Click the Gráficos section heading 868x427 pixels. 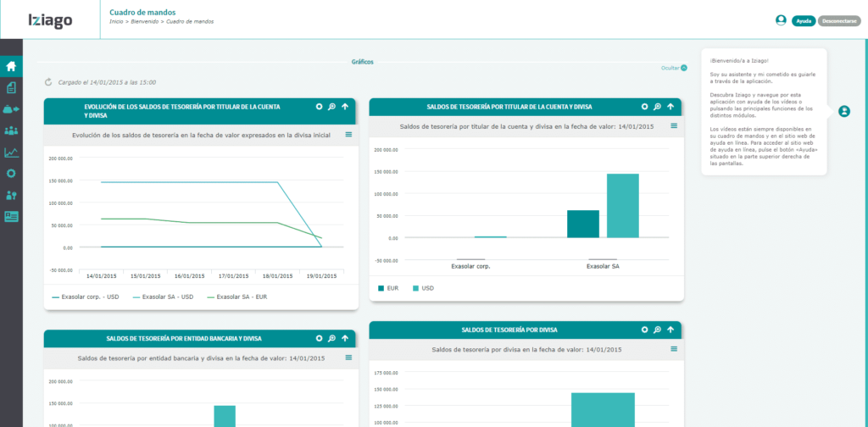click(x=362, y=62)
